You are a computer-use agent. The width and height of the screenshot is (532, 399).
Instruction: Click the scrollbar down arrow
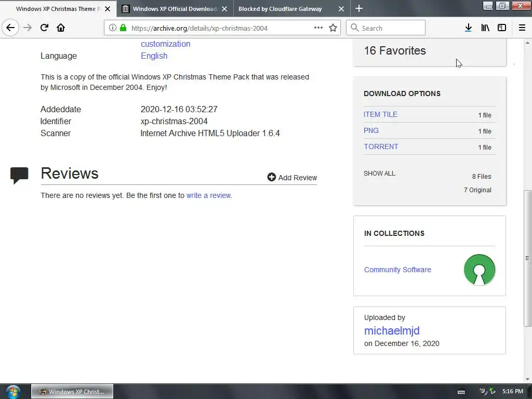(x=527, y=379)
